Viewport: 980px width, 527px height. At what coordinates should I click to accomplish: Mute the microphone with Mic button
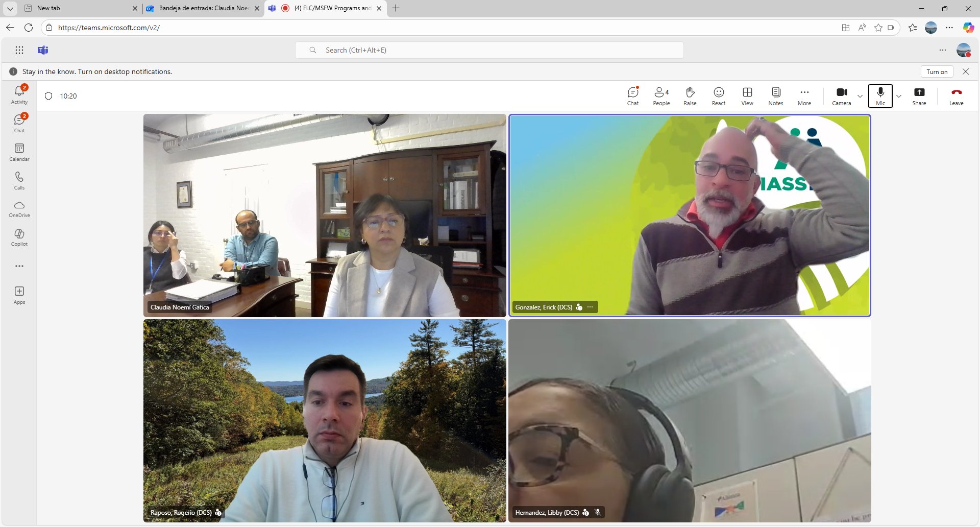click(x=880, y=95)
